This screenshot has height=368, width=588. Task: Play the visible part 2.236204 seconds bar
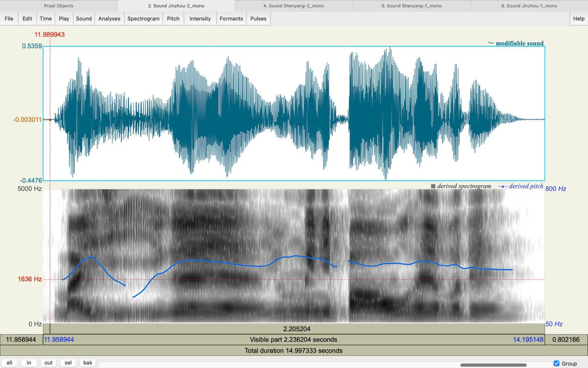tap(294, 340)
